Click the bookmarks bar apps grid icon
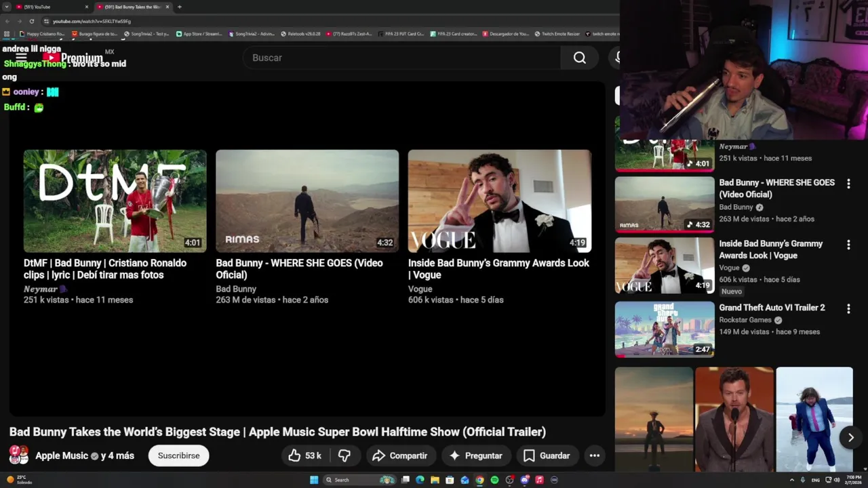Image resolution: width=868 pixels, height=488 pixels. pos(7,33)
